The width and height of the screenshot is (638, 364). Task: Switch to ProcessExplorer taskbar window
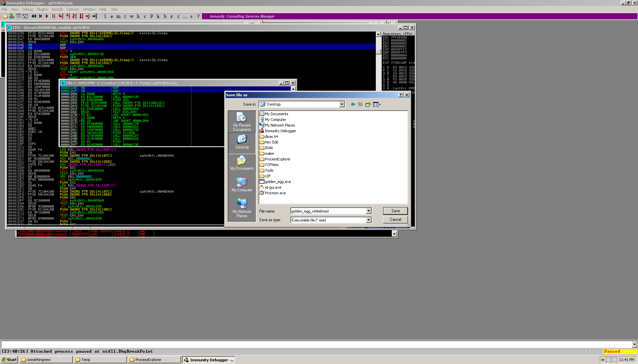tap(154, 360)
